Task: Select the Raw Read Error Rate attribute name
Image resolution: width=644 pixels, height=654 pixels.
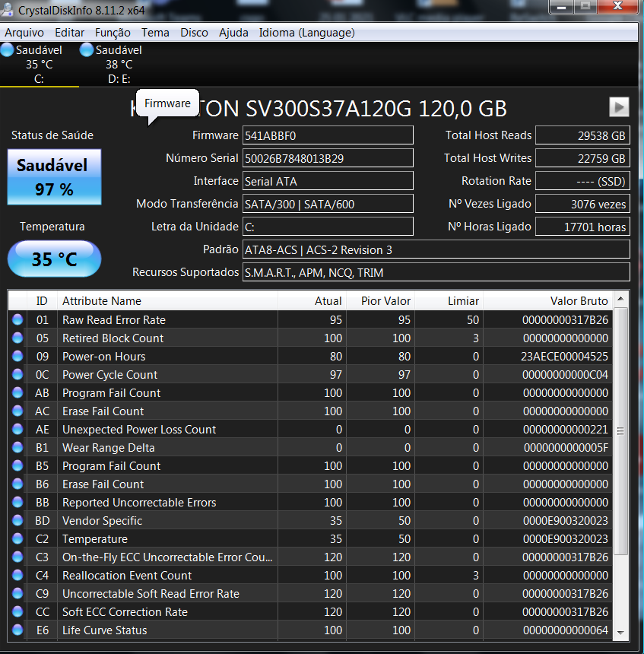Action: pos(114,320)
